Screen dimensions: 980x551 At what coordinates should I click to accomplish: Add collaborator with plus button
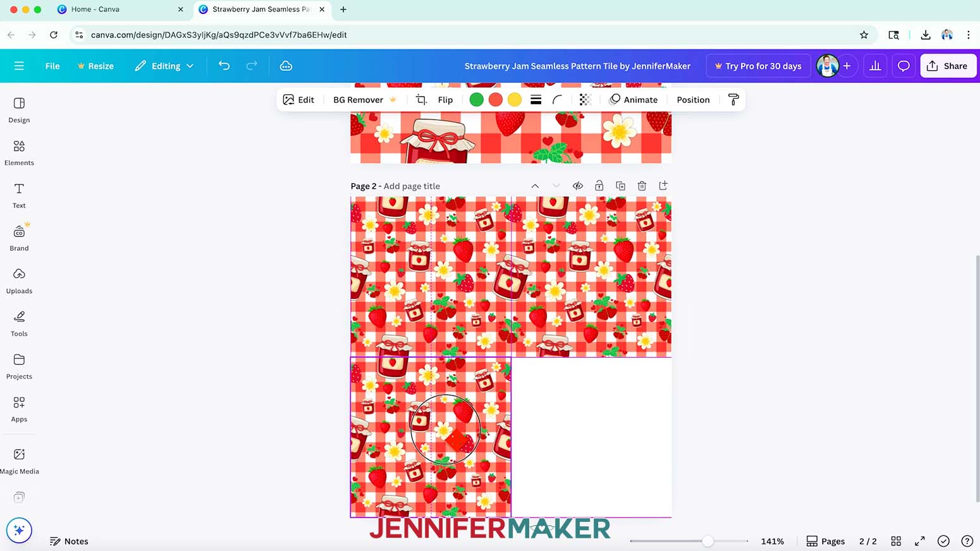(847, 66)
